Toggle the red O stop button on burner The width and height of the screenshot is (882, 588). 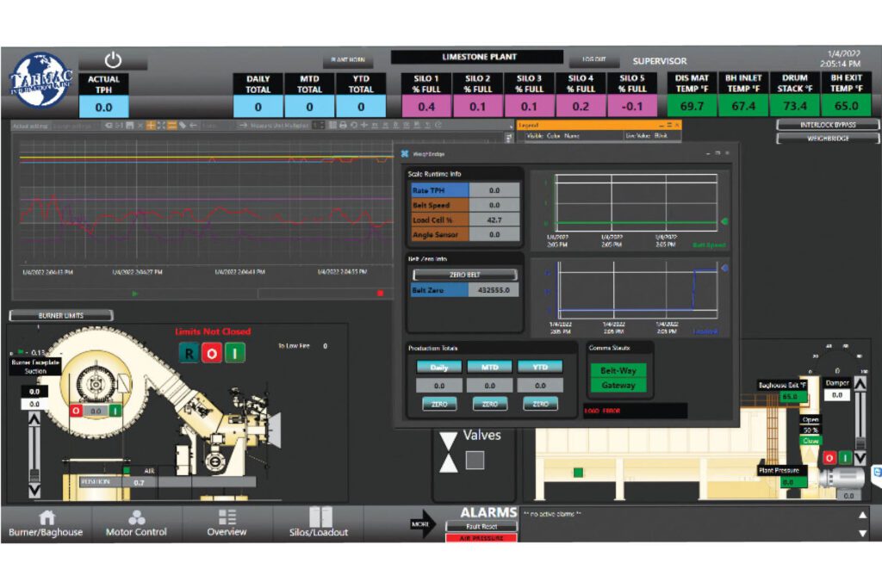pos(212,354)
